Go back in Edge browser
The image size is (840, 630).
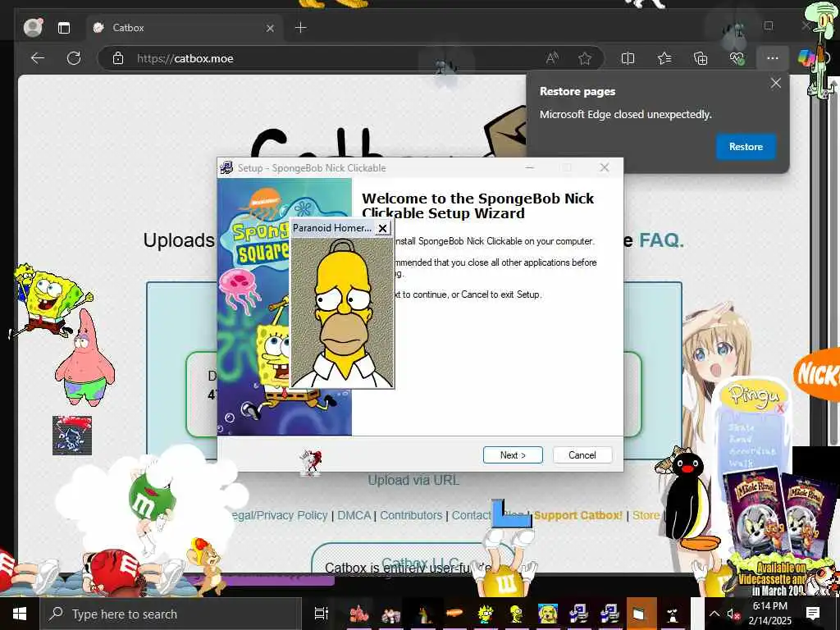pos(38,58)
